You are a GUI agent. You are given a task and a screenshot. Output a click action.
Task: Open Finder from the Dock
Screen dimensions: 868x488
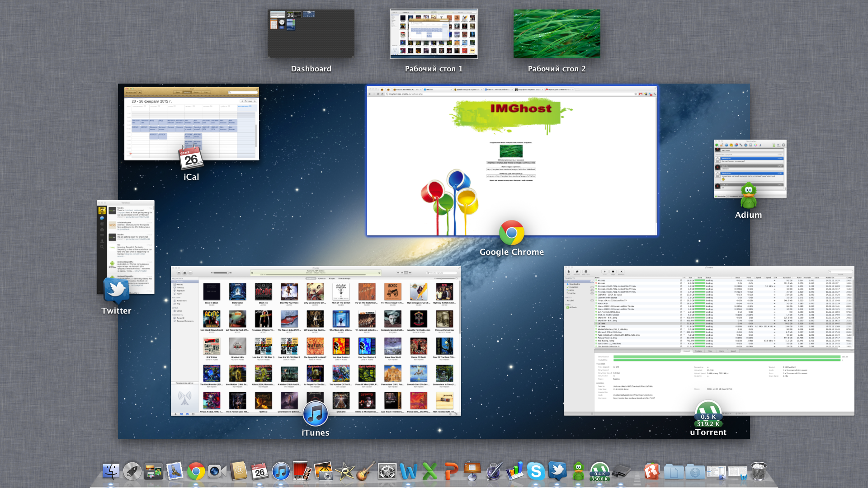coord(111,471)
